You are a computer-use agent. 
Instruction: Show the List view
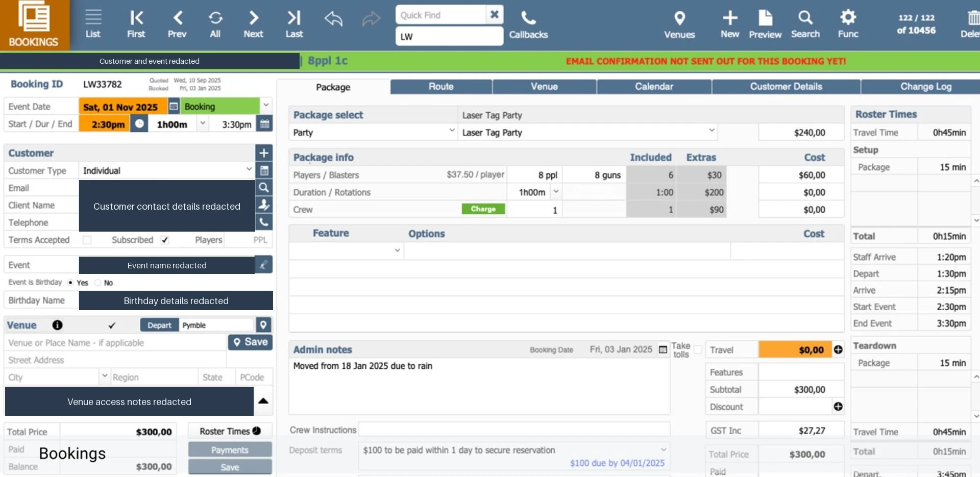click(93, 23)
